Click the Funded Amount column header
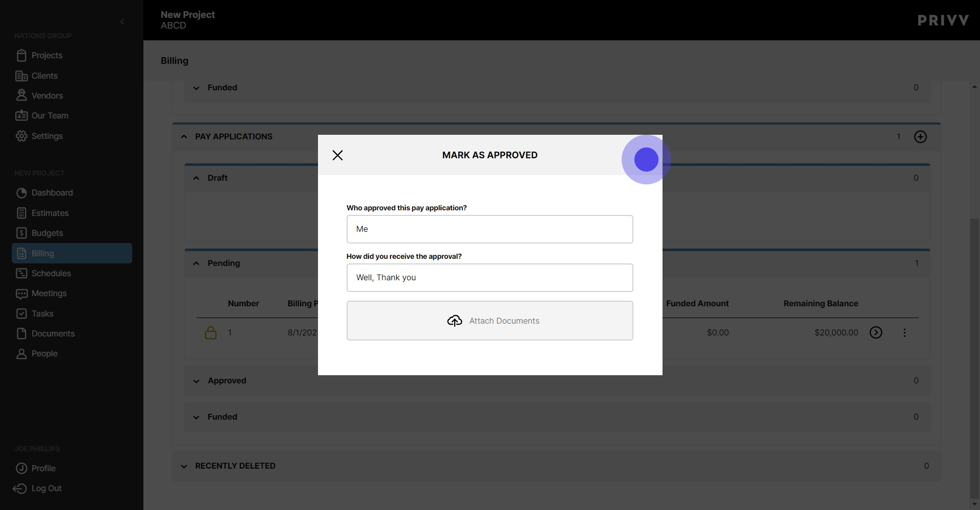 [697, 303]
